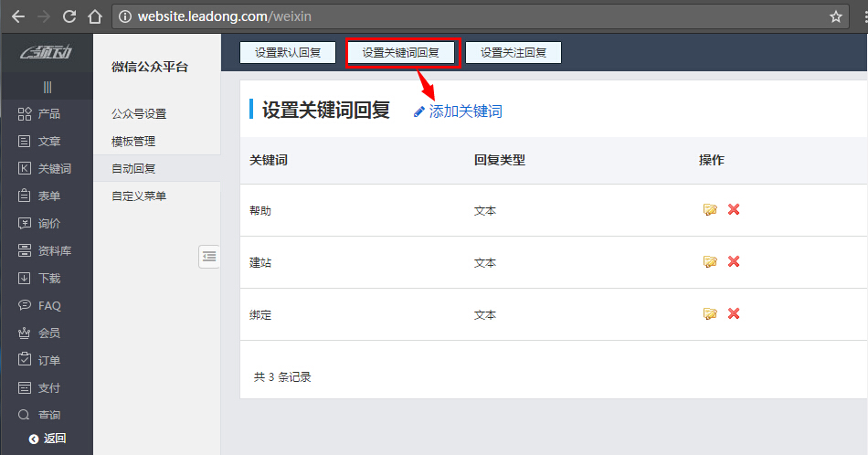Bookmark this page with the star icon
The image size is (868, 455).
click(x=835, y=16)
